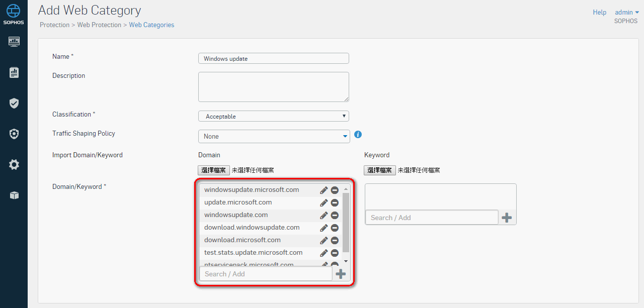Open the Classification dropdown
Image resolution: width=644 pixels, height=308 pixels.
click(274, 116)
